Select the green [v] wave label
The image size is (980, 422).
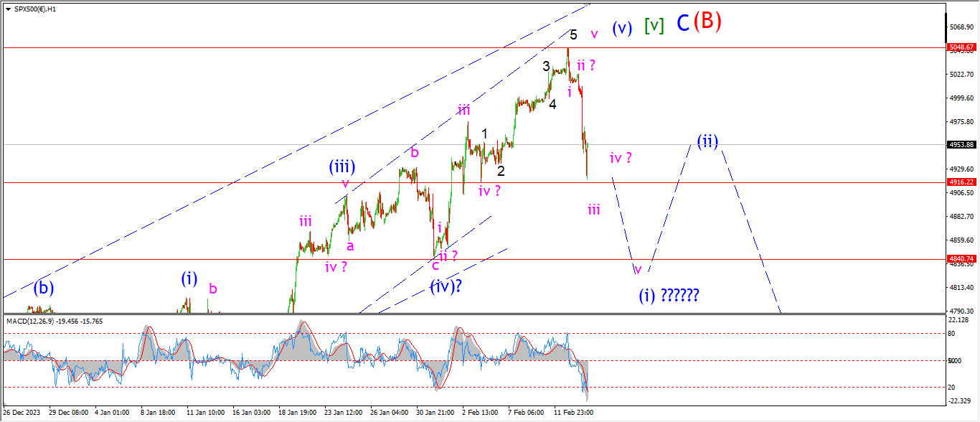tap(654, 27)
